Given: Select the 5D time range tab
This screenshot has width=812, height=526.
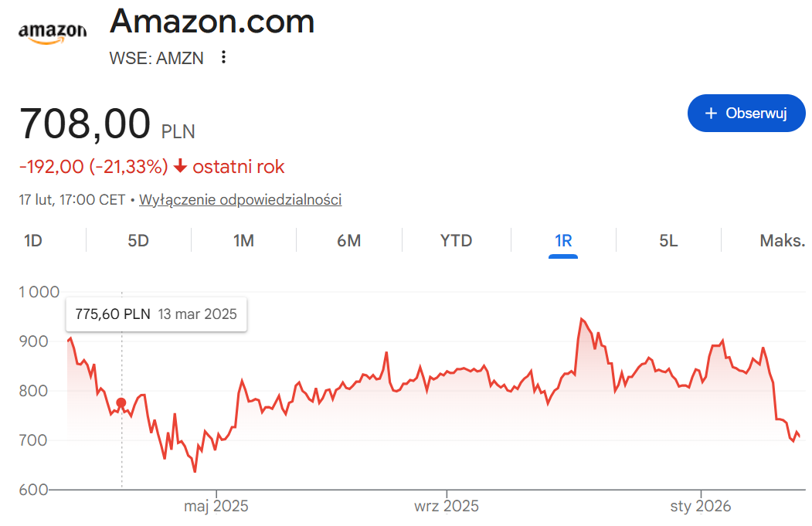Looking at the screenshot, I should coord(138,240).
